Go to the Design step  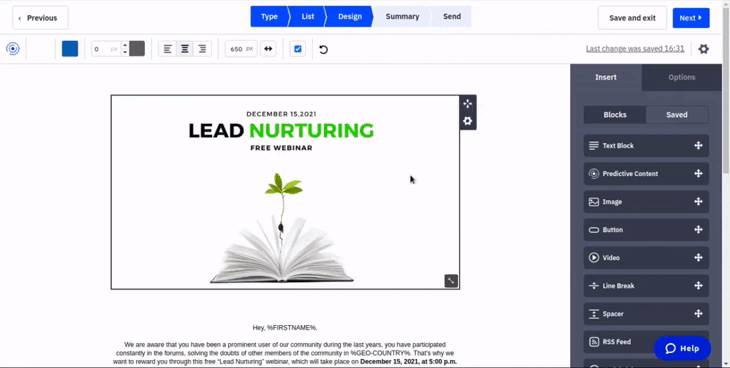coord(350,16)
